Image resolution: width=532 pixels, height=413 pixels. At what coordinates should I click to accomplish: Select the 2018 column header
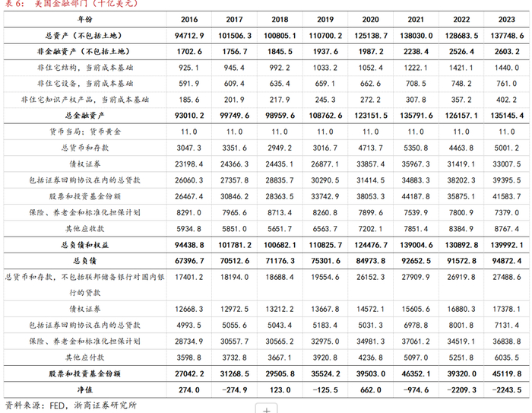[280, 19]
